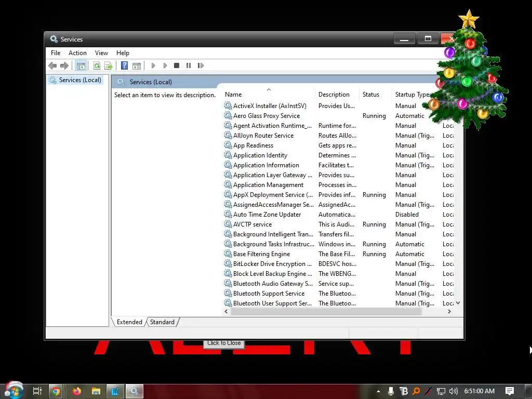Viewport: 532px width, 399px height.
Task: Click the Disabled startup type of Auto Time Zone Updater
Action: 407,215
